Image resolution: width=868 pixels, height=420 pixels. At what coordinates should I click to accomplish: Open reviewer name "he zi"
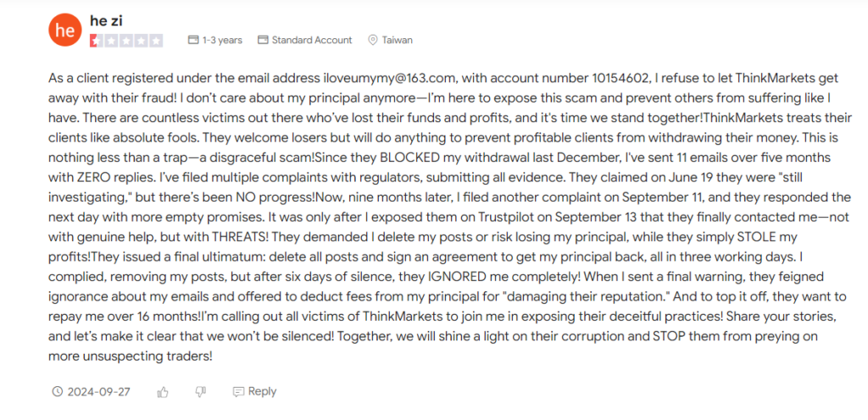coord(105,20)
